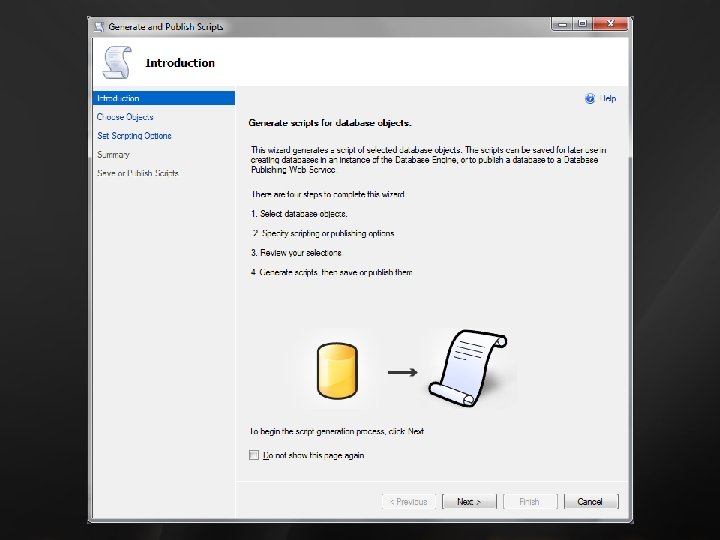The height and width of the screenshot is (540, 720).
Task: Open Set Scripting Options step
Action: click(134, 136)
